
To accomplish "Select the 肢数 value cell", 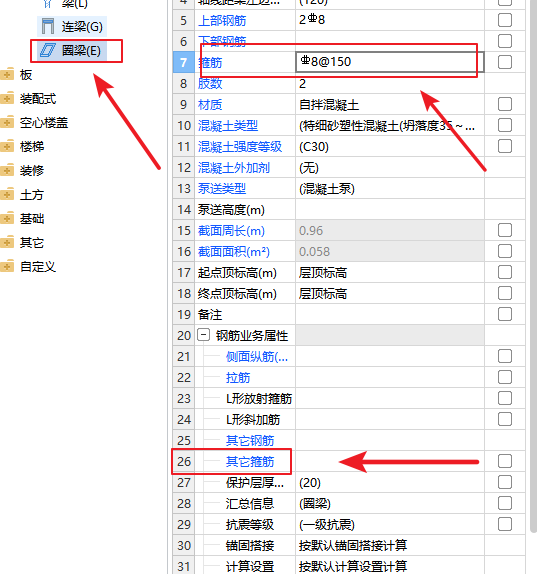I will tap(389, 83).
